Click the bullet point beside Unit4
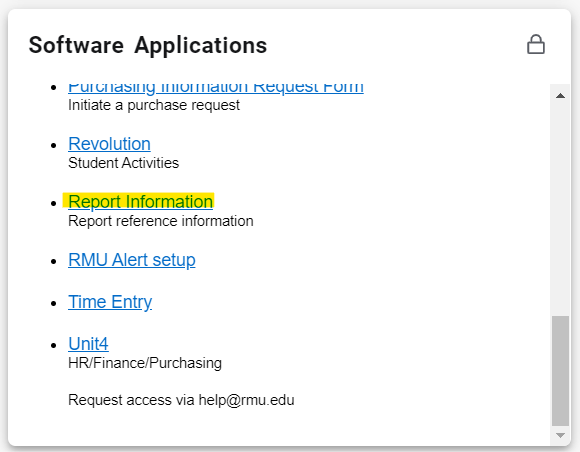 click(x=54, y=345)
